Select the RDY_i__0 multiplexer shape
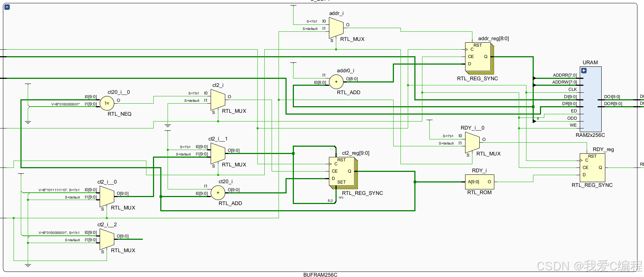Screen dimensions: 644x277 coord(472,143)
